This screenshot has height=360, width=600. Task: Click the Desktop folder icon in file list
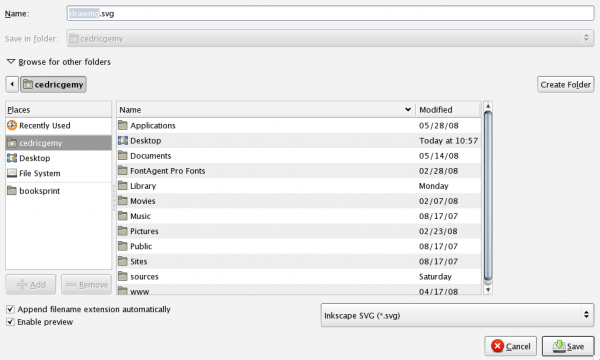click(122, 140)
